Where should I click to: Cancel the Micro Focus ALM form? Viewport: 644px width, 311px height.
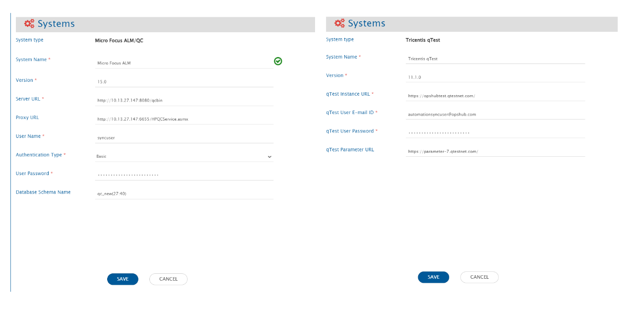(168, 279)
